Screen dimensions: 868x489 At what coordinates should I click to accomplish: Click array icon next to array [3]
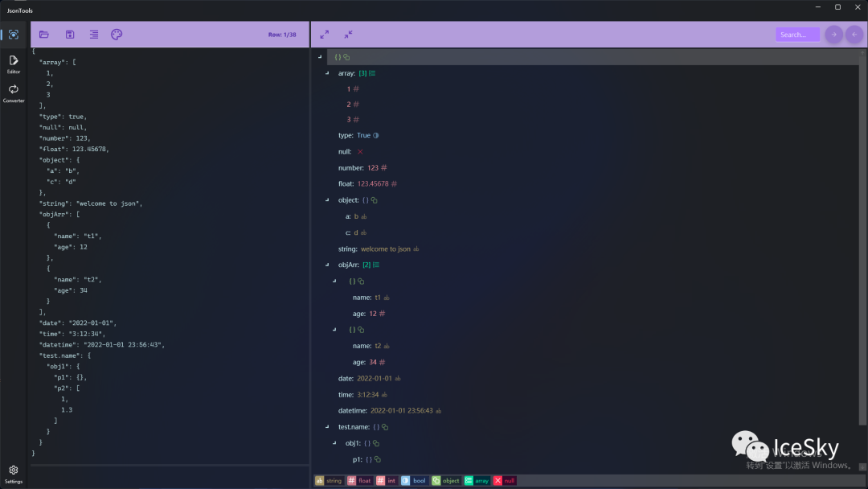coord(372,73)
